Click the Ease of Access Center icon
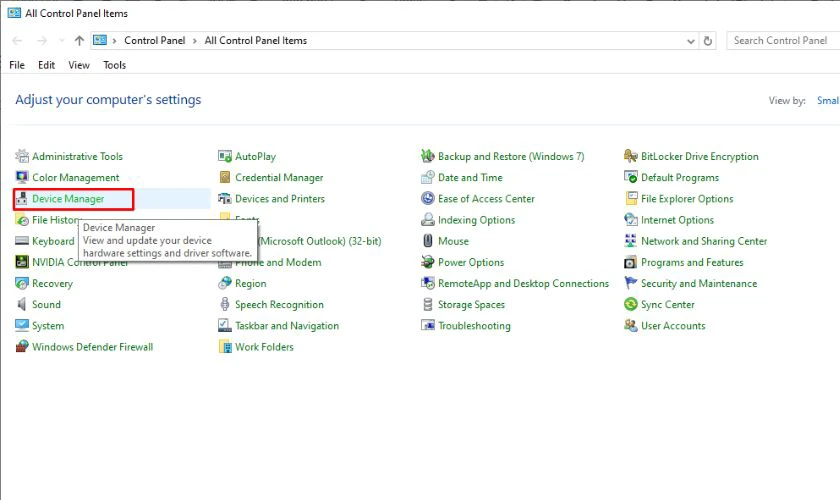This screenshot has width=840, height=500. [428, 199]
